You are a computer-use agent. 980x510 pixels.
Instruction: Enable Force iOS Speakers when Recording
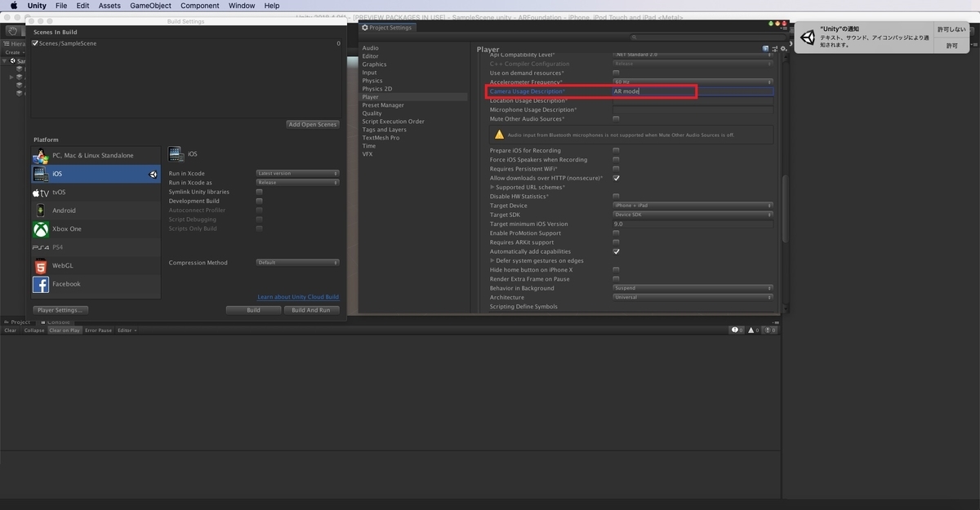[616, 160]
